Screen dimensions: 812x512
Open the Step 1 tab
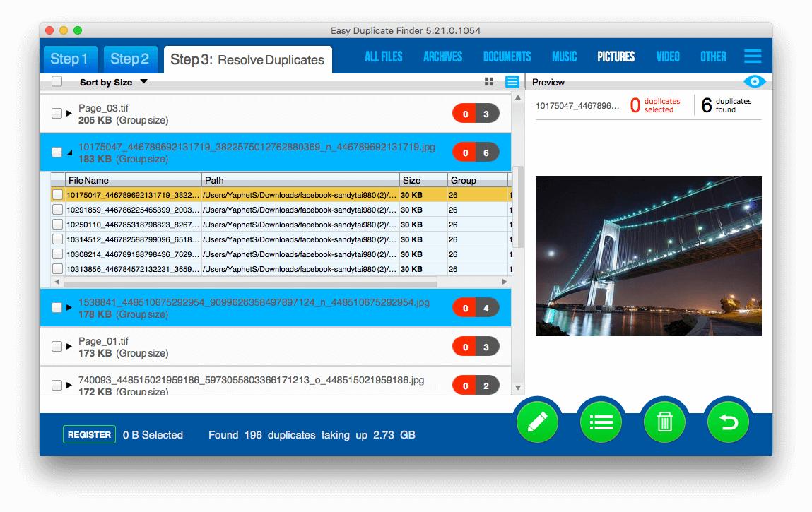69,59
